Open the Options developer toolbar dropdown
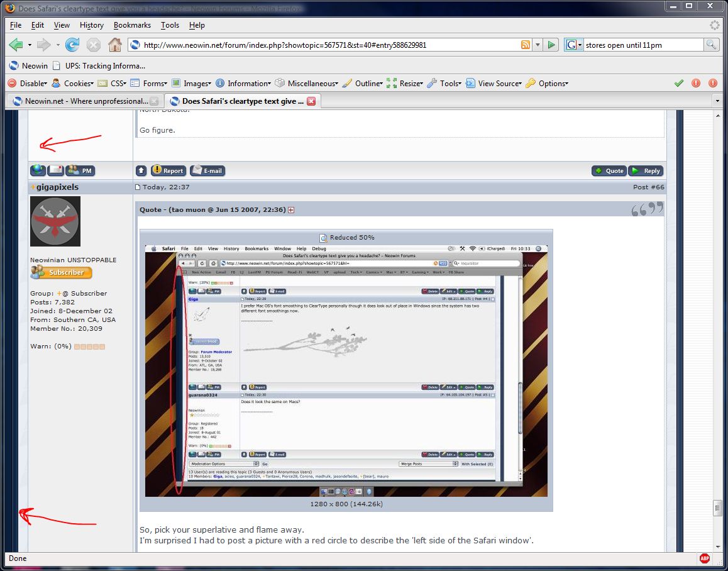Viewport: 728px width, 571px height. click(548, 83)
